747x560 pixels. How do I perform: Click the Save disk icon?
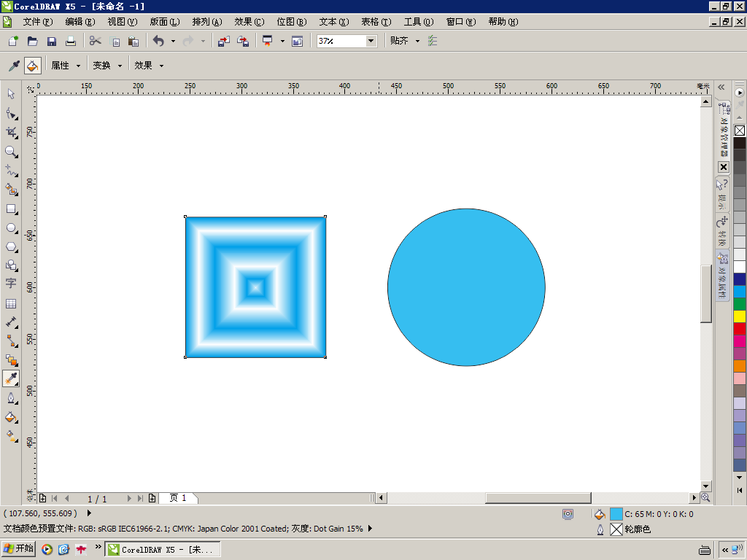coord(52,41)
